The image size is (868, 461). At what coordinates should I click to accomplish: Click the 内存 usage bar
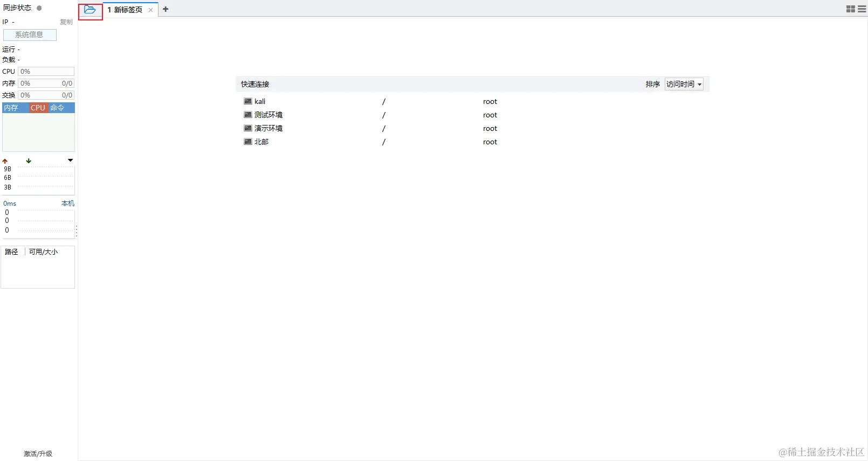point(46,83)
